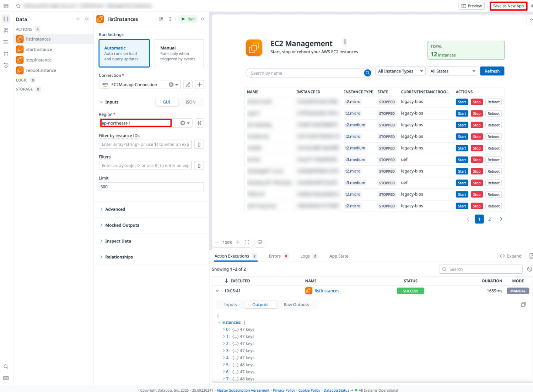533x392 pixels.
Task: Switch to Action Executions tab
Action: coord(235,256)
